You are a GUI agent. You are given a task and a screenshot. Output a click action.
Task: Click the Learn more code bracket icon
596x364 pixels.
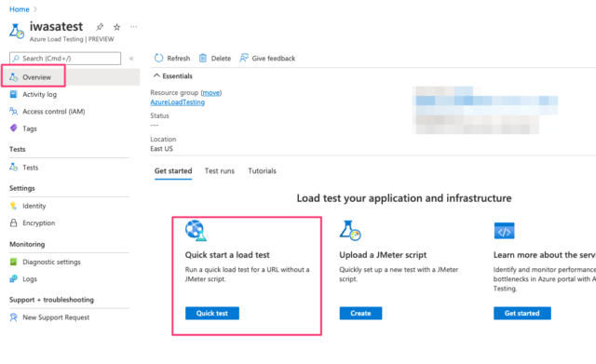pyautogui.click(x=504, y=231)
